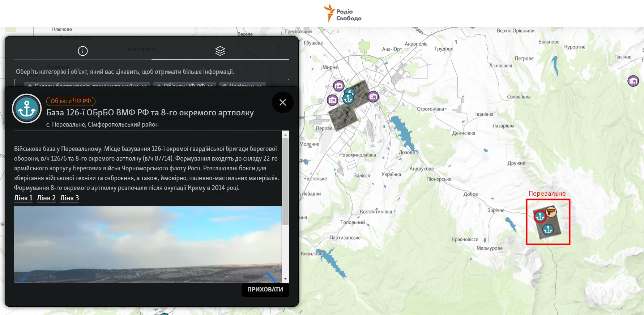This screenshot has height=315, width=644.
Task: Click the Дружне map label
Action: click(x=516, y=163)
